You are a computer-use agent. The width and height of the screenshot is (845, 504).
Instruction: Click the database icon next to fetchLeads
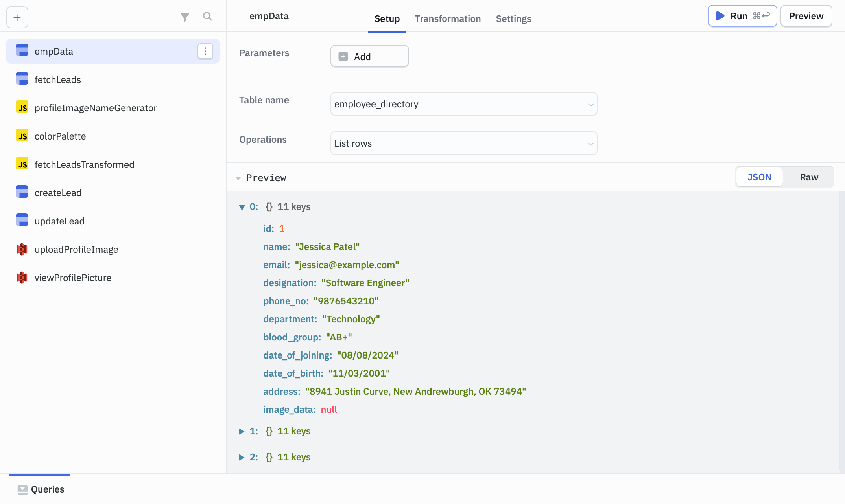click(22, 79)
